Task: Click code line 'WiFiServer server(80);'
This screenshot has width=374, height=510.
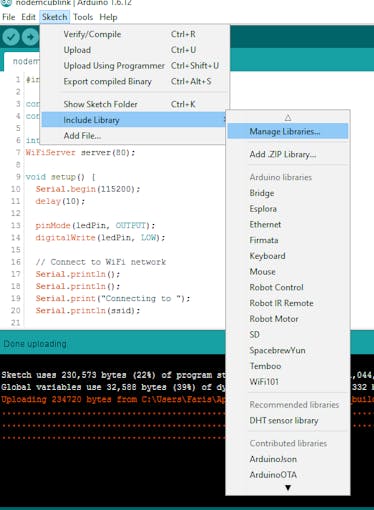Action: (x=80, y=153)
